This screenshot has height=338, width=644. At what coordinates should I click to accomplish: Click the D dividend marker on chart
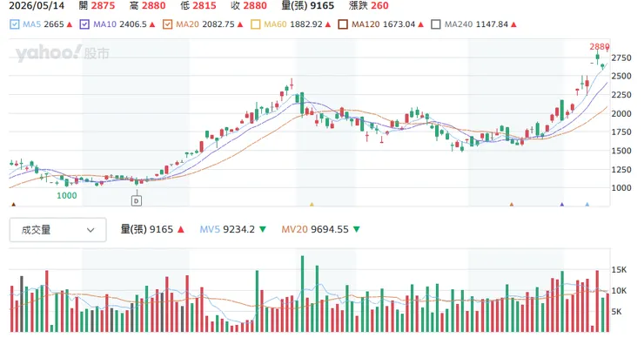tap(137, 200)
